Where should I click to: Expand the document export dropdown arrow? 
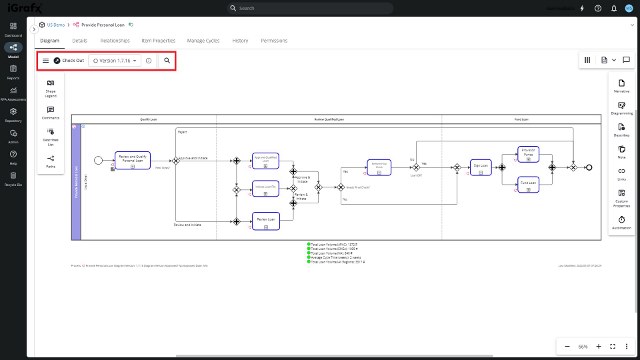click(x=614, y=60)
